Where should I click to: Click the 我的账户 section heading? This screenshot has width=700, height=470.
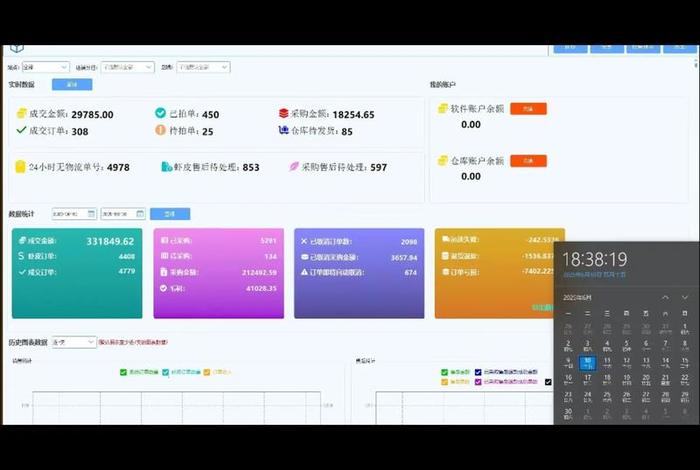pyautogui.click(x=442, y=84)
